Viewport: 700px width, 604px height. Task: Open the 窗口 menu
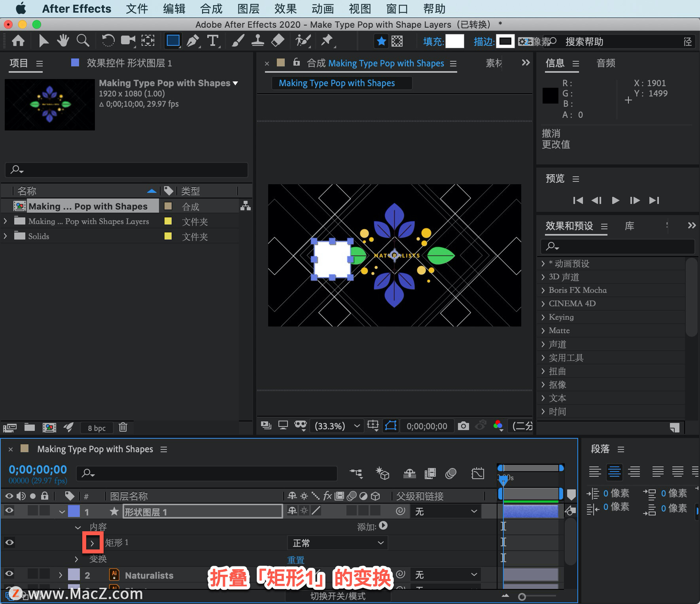tap(397, 9)
